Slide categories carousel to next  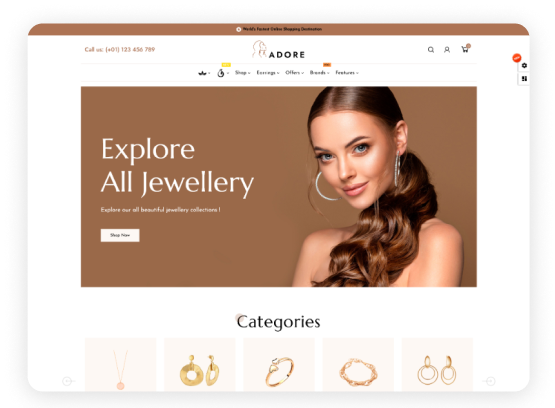(x=490, y=381)
